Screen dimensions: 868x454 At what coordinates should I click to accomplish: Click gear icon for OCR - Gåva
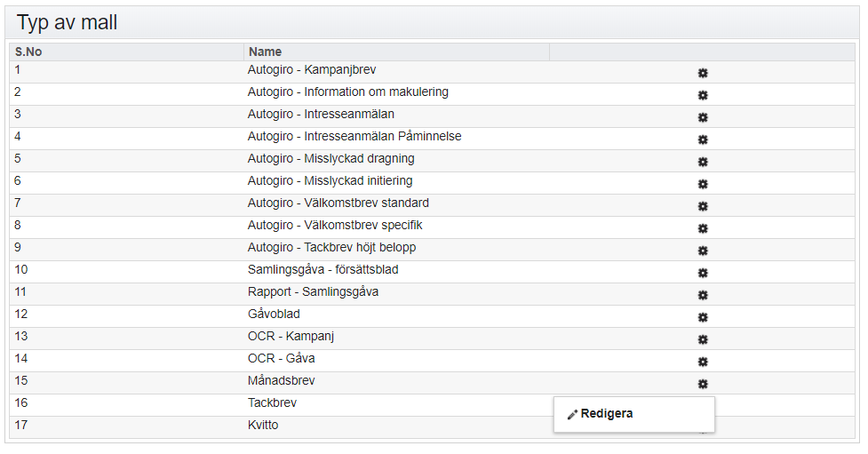(703, 362)
